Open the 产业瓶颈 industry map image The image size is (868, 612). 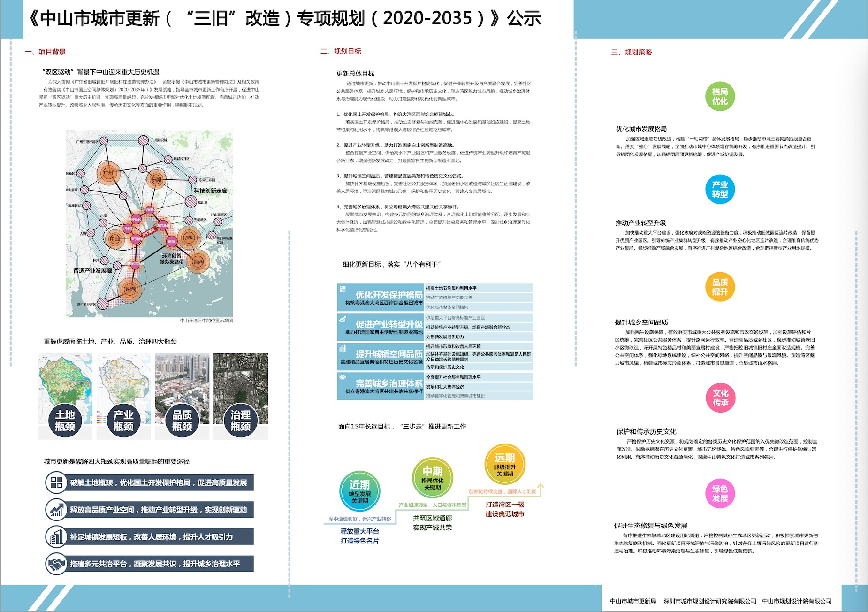[123, 389]
